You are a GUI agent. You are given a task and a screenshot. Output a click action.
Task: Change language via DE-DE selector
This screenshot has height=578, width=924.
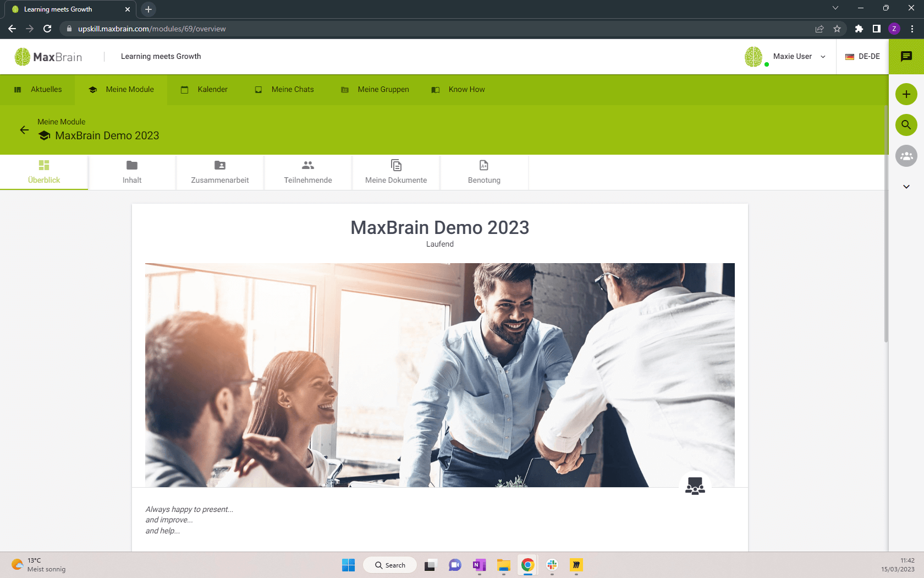pos(862,57)
